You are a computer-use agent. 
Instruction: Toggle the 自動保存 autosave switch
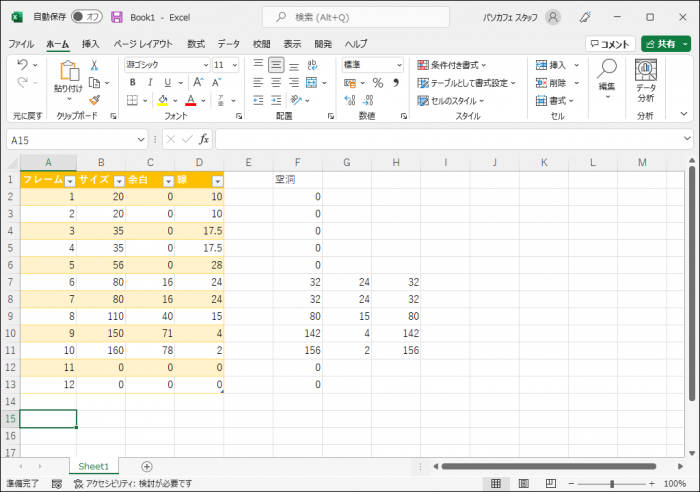click(x=87, y=17)
